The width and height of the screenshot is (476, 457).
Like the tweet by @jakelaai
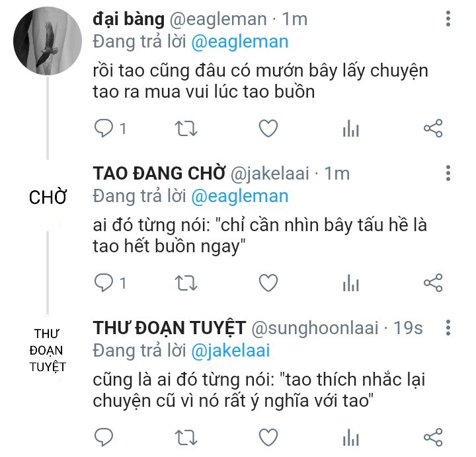268,283
